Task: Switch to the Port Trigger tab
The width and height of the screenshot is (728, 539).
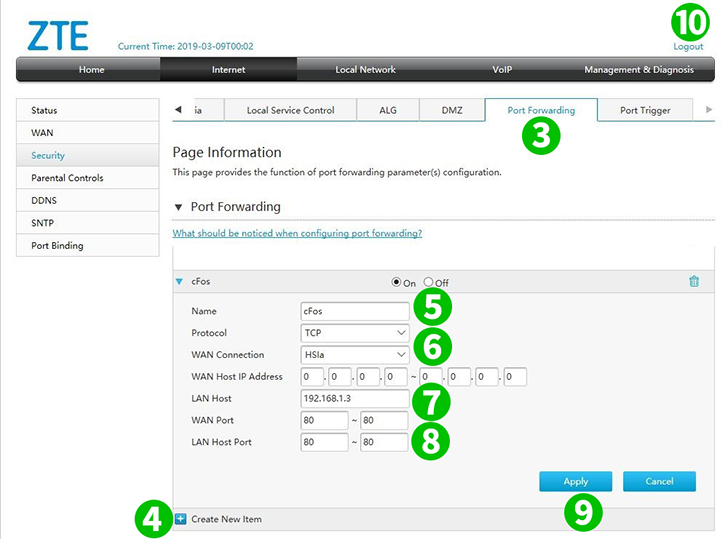Action: coord(645,110)
